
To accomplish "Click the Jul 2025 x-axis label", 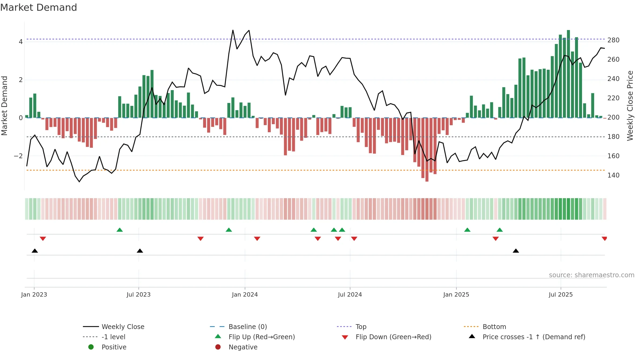I will [x=561, y=294].
